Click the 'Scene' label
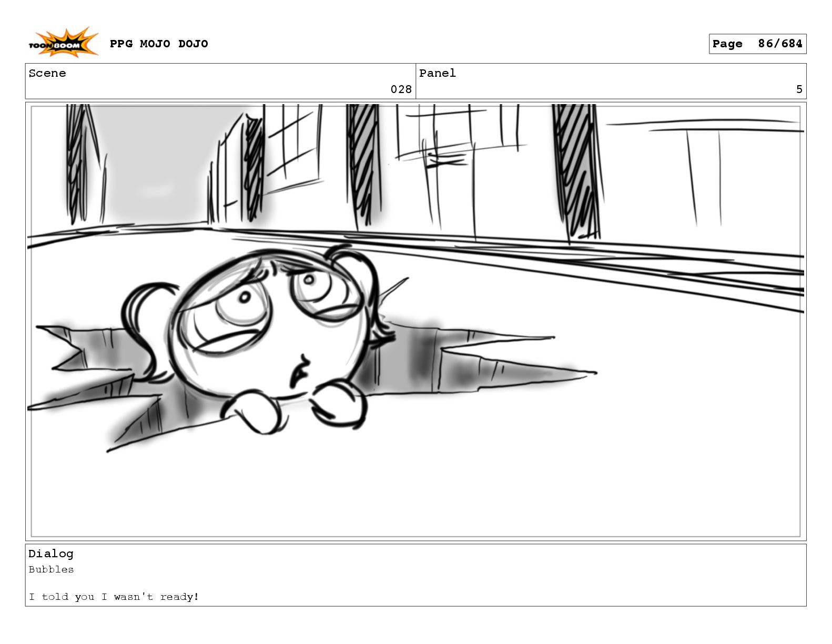 (x=47, y=73)
